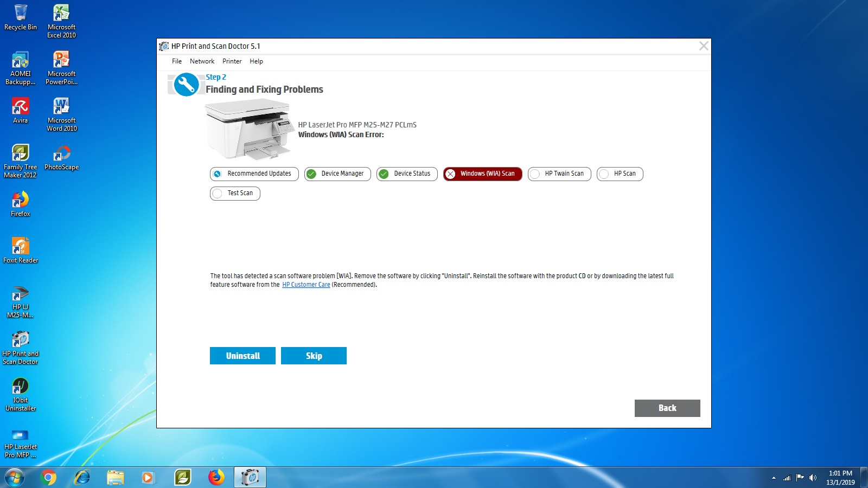Select the Test Scan step

coord(235,194)
